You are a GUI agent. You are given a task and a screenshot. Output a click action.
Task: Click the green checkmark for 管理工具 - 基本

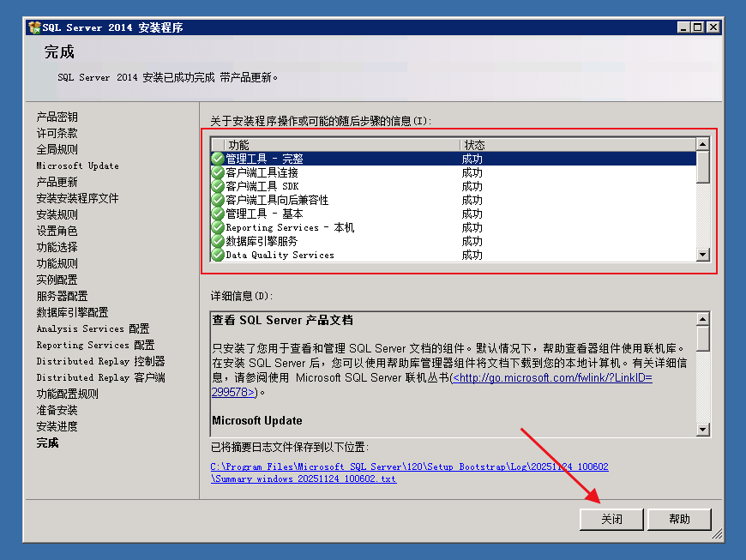click(218, 214)
